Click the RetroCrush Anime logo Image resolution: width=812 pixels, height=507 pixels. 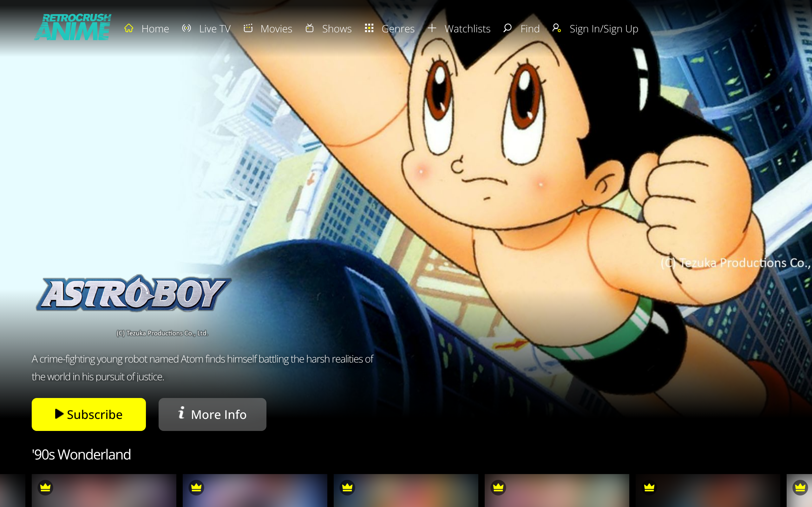(73, 27)
